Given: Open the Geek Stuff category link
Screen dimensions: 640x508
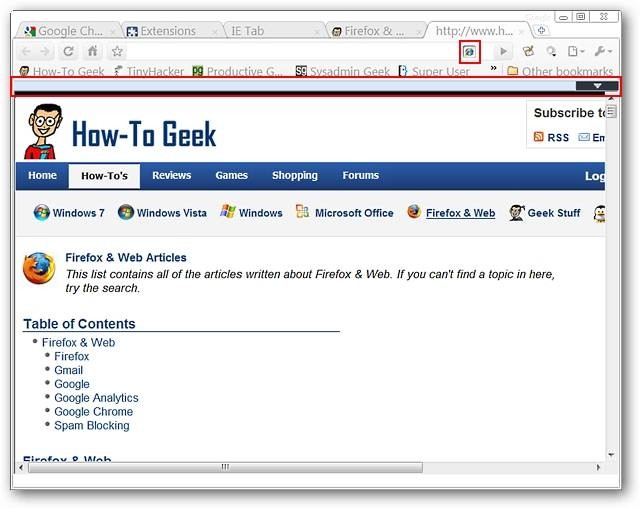Looking at the screenshot, I should pos(553,213).
